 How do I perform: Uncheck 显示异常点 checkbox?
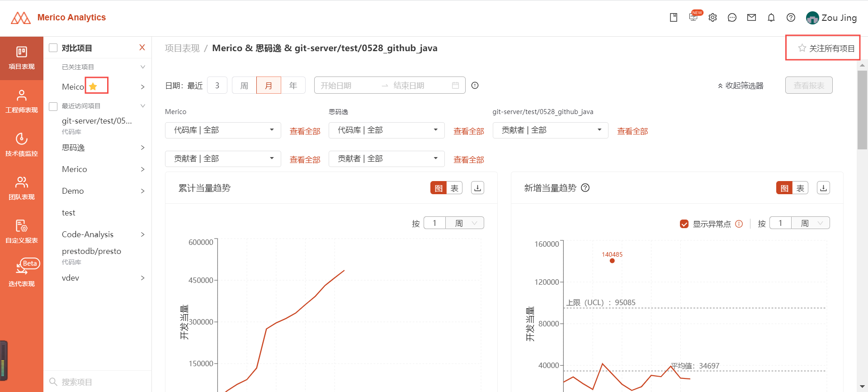pyautogui.click(x=684, y=224)
